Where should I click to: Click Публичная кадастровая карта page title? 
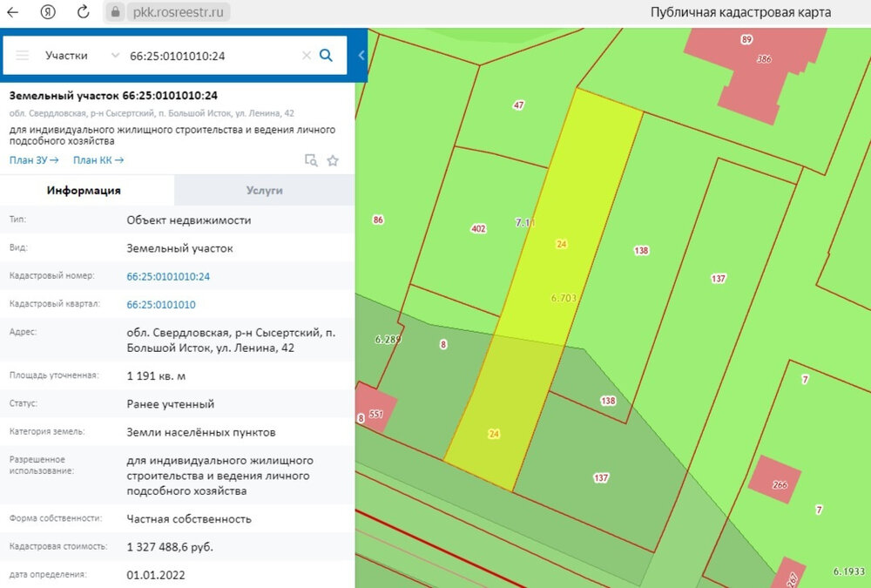[741, 12]
